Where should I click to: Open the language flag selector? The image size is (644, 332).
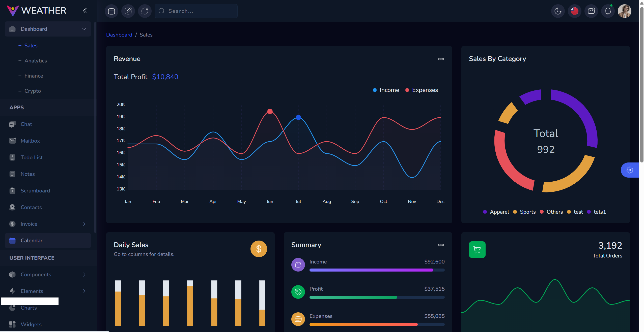pyautogui.click(x=575, y=11)
